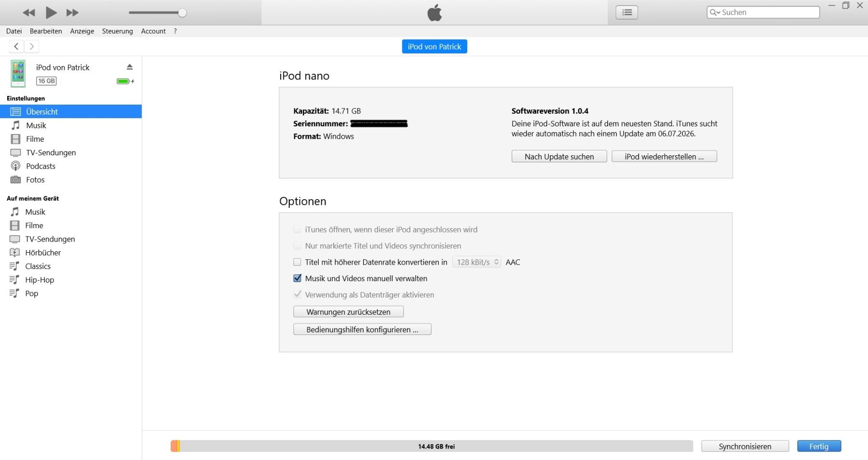Screen dimensions: 868x460
Task: Click the iPod von Patrick device name
Action: pos(63,68)
